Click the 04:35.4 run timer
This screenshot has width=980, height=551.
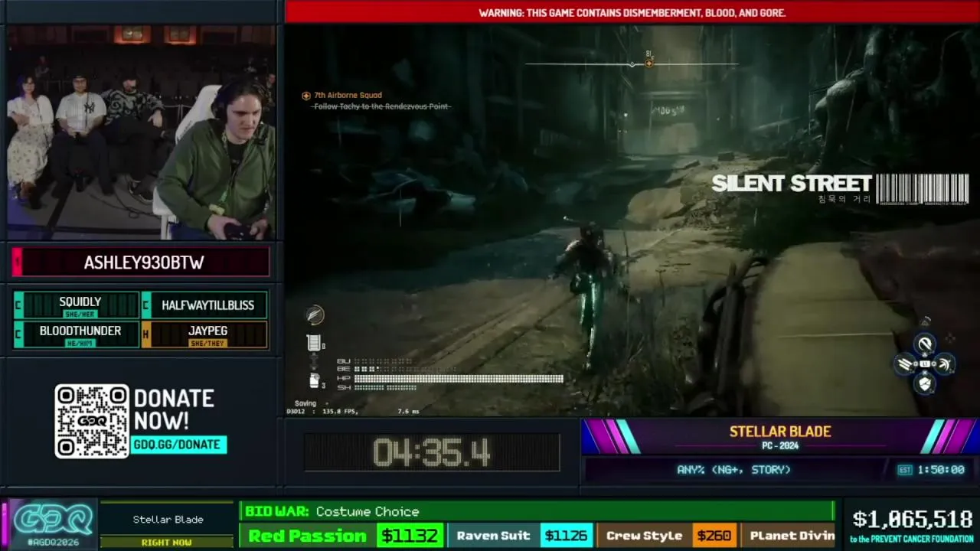[x=432, y=454]
